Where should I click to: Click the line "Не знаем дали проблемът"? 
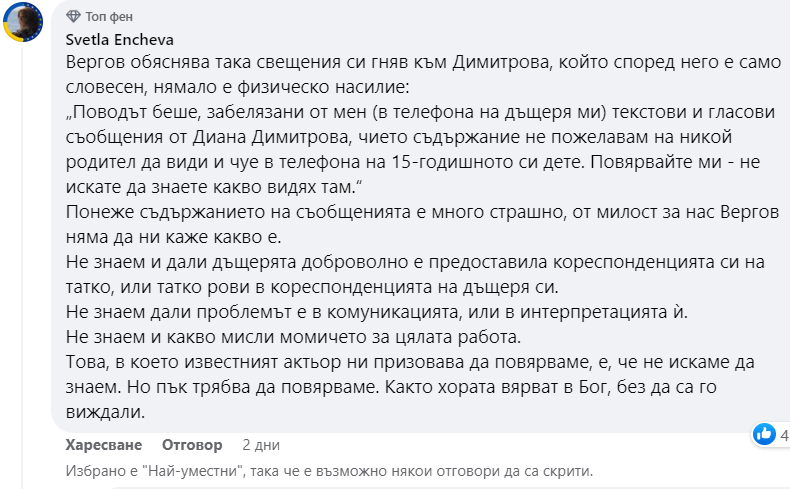362,311
